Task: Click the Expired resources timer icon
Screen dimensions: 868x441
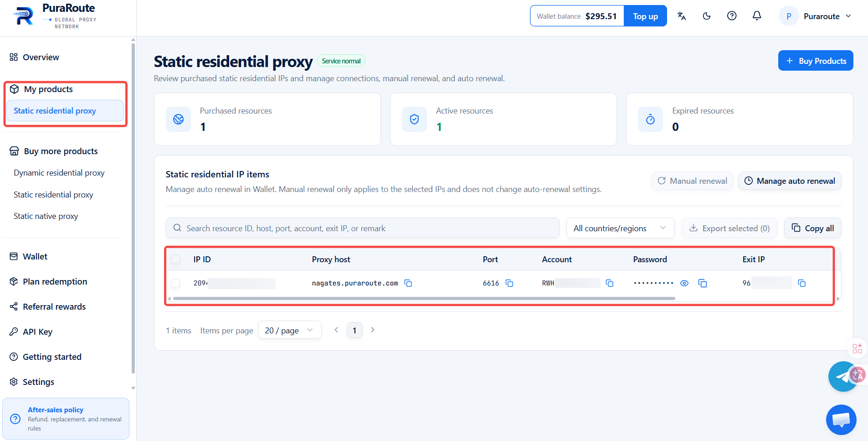Action: click(x=650, y=119)
